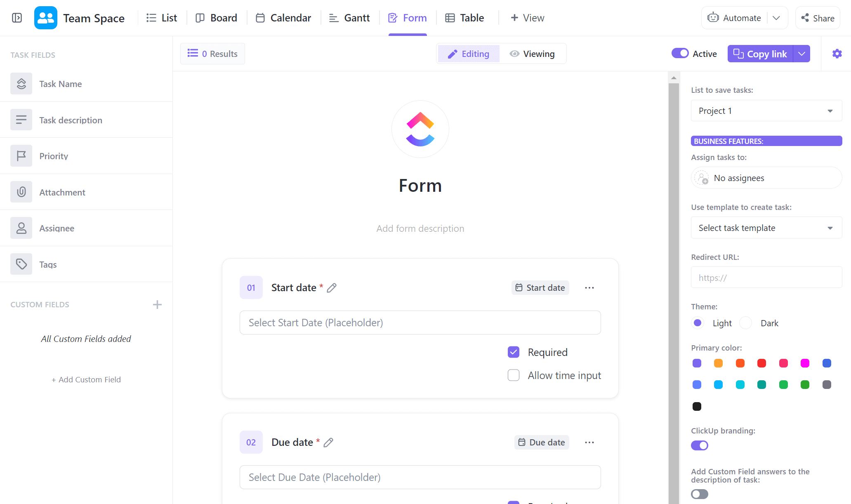Click the Gantt view icon
The width and height of the screenshot is (851, 504).
[332, 18]
